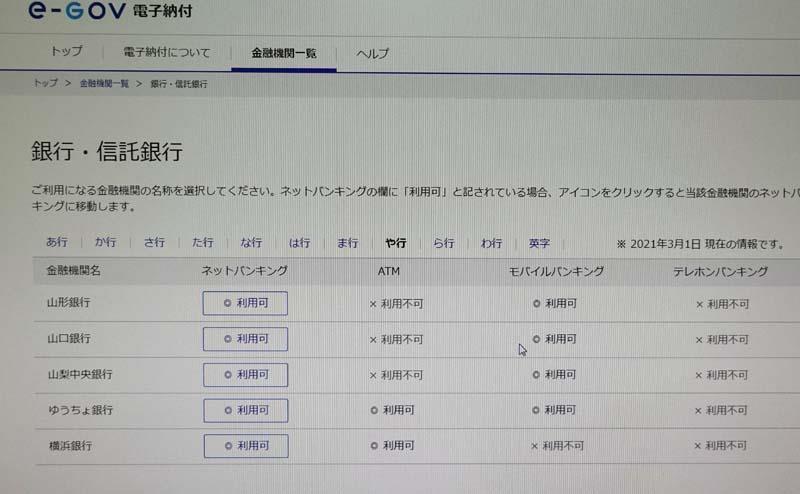Screen dimensions: 800x494
Task: Click トップ in the breadcrumb
Action: [x=45, y=83]
